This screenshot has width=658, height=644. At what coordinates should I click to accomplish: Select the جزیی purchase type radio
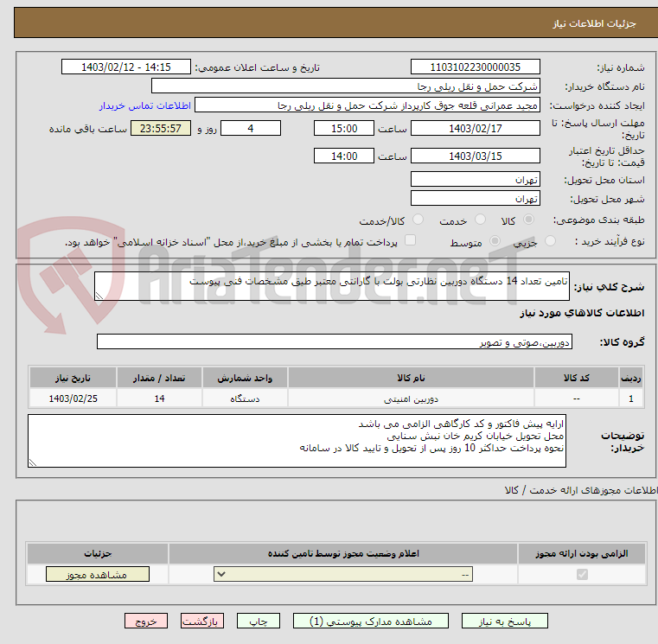pos(550,241)
